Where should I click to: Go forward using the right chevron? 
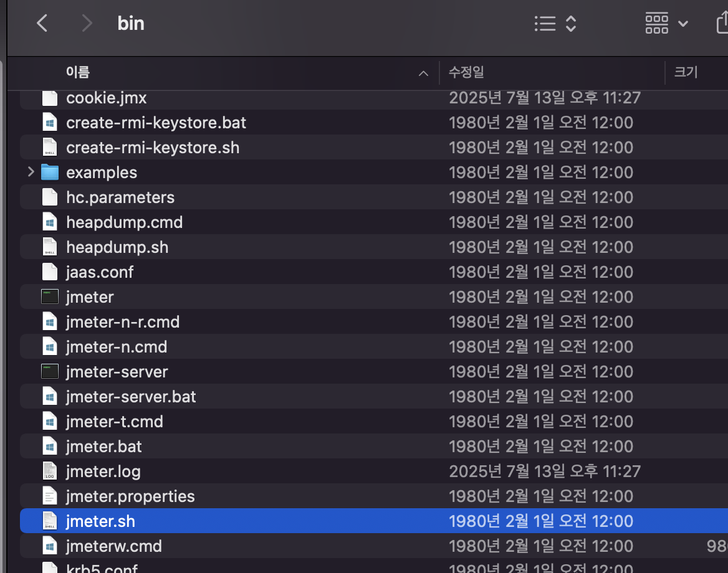pyautogui.click(x=87, y=23)
